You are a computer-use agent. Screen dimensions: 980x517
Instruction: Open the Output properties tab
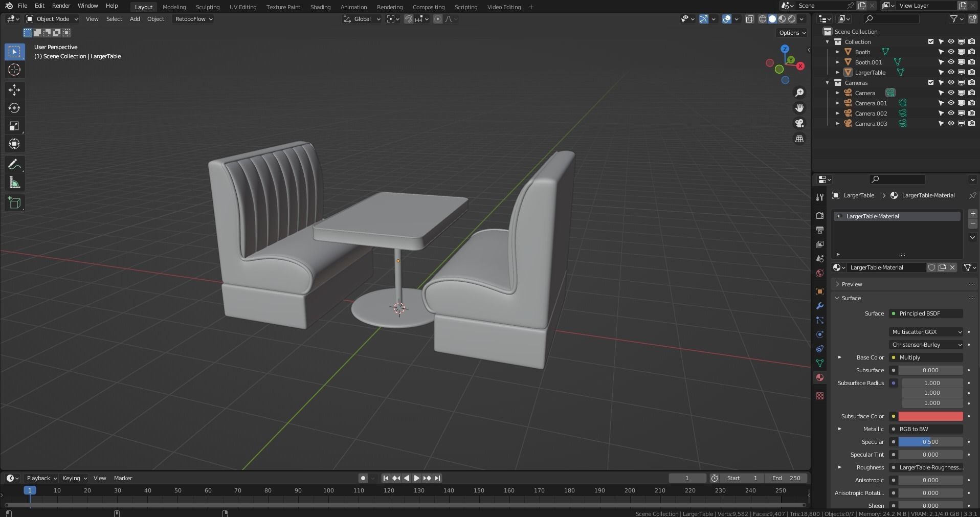tap(820, 230)
